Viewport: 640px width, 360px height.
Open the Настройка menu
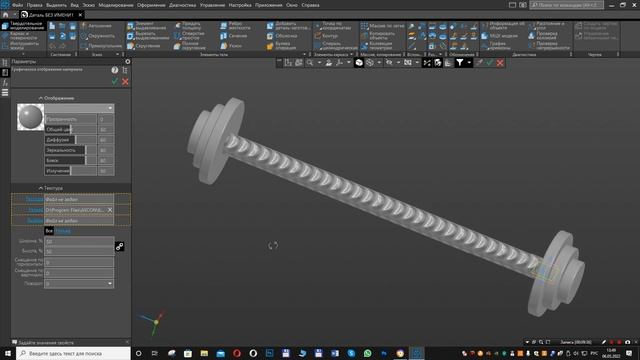tap(240, 5)
